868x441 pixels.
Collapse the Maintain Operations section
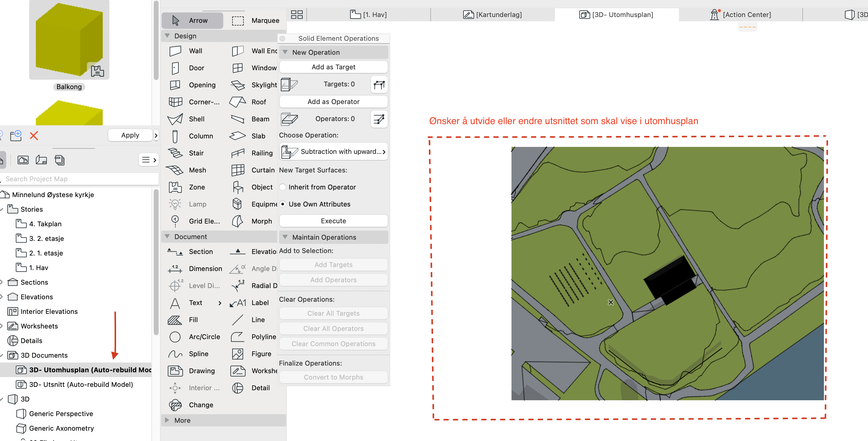(285, 237)
